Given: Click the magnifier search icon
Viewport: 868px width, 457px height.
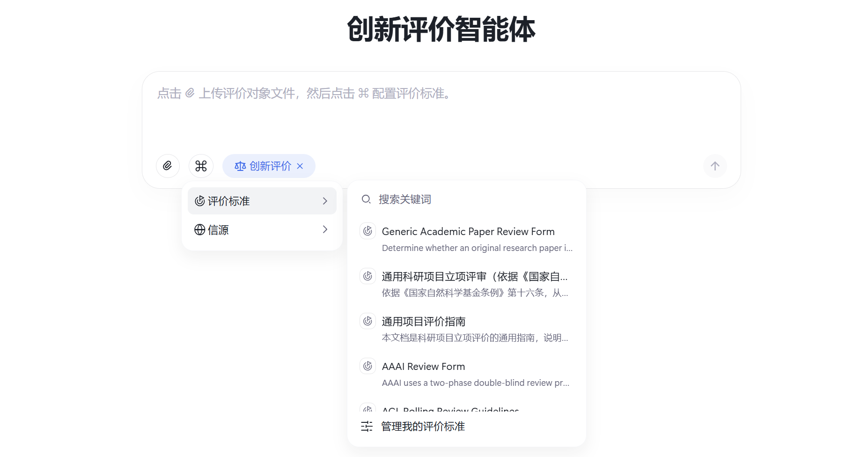Looking at the screenshot, I should pyautogui.click(x=366, y=199).
